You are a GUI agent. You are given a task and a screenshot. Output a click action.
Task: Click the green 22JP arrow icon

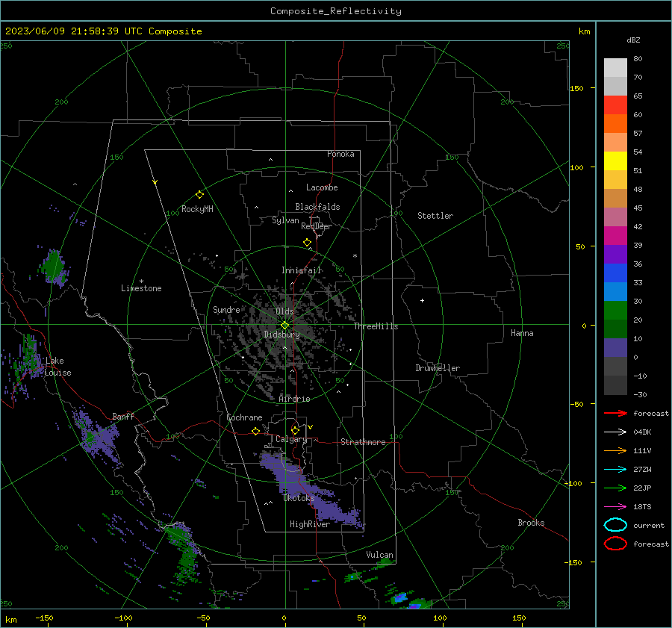point(615,488)
